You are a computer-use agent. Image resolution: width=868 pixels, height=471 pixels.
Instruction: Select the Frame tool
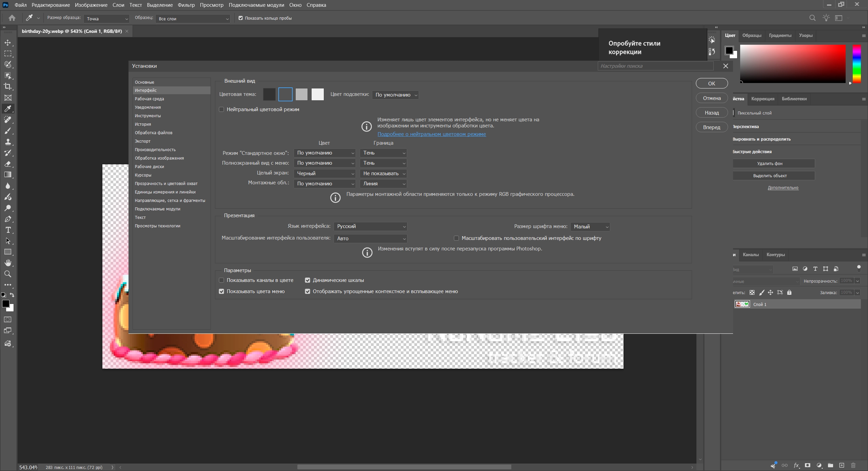[8, 98]
